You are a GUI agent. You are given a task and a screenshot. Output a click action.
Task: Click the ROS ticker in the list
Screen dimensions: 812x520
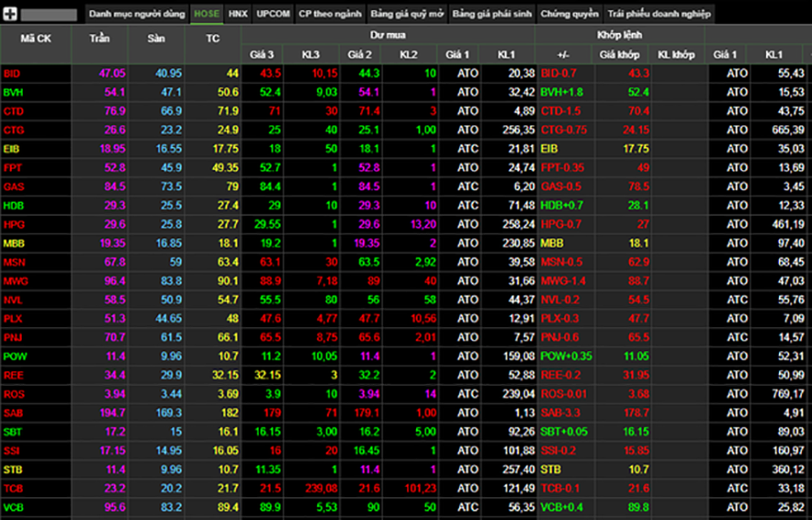[13, 394]
